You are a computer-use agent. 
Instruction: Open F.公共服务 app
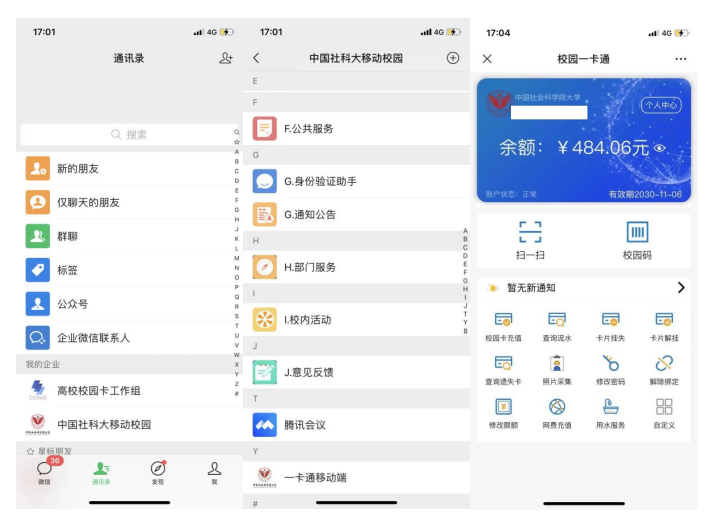[x=356, y=129]
